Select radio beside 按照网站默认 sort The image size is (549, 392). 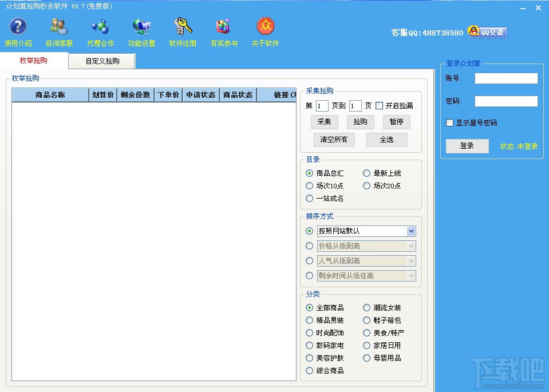pyautogui.click(x=309, y=231)
